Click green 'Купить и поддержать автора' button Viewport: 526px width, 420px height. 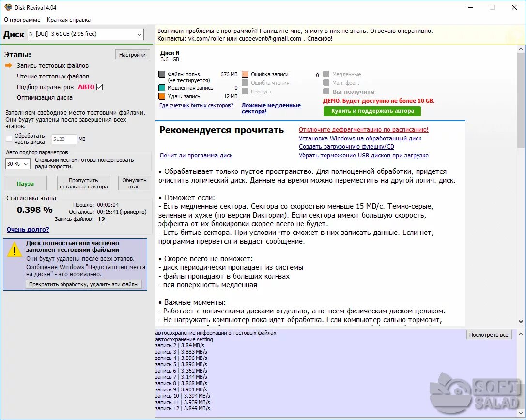coord(372,111)
